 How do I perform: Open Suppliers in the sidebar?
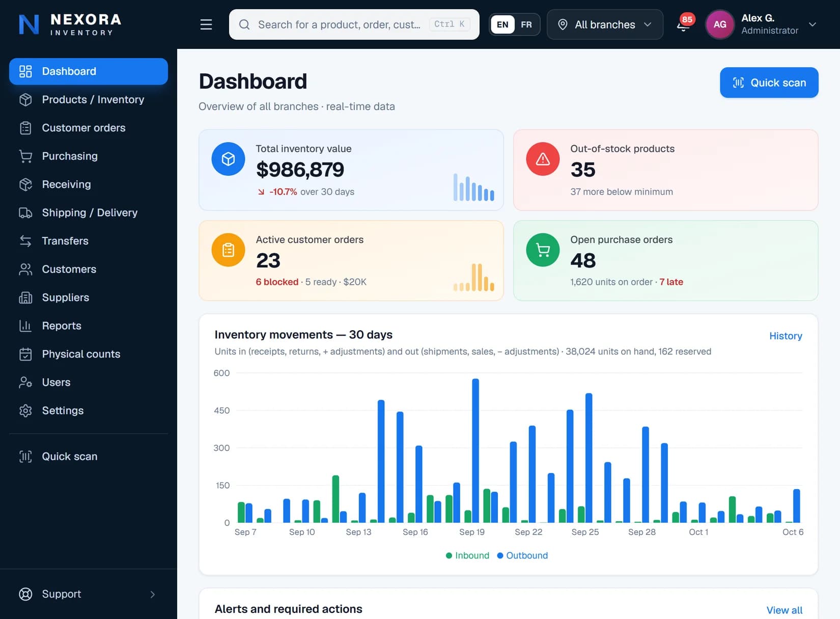pyautogui.click(x=89, y=298)
